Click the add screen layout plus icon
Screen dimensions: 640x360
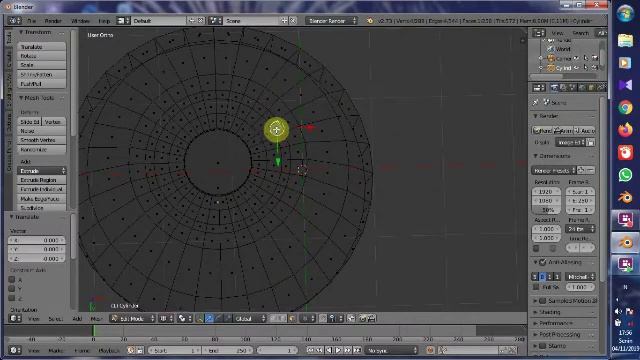[192, 20]
